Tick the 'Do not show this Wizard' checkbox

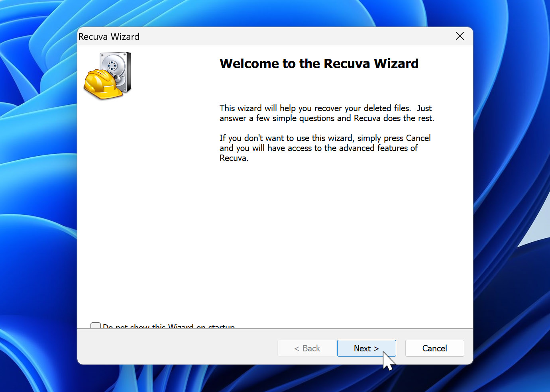click(x=96, y=325)
